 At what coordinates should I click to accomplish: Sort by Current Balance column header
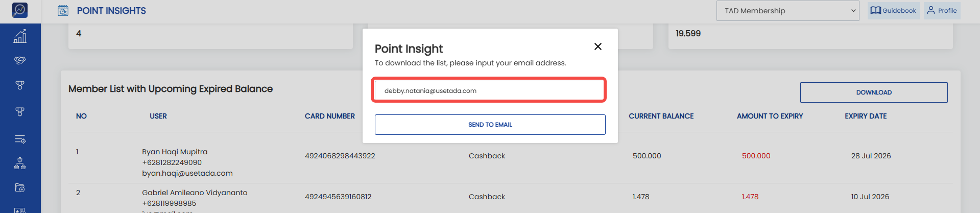coord(661,116)
